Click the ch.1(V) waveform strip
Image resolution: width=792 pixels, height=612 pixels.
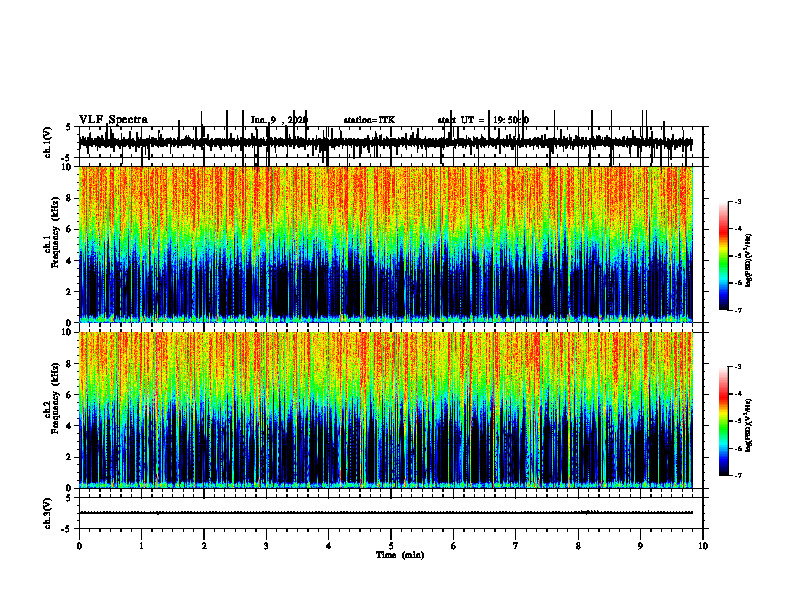click(385, 142)
